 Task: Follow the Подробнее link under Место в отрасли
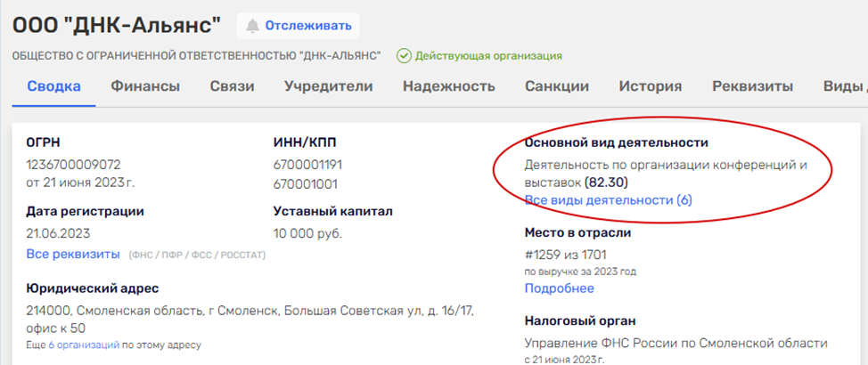tap(559, 288)
